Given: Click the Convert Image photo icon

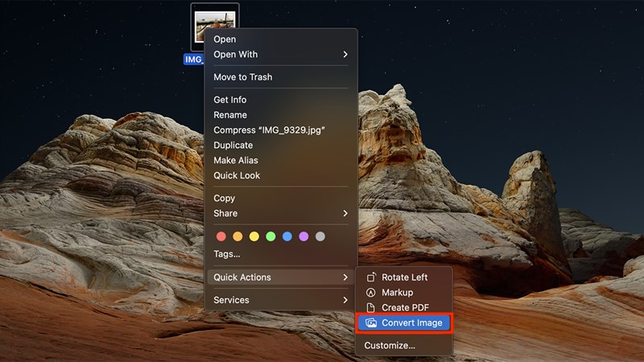Looking at the screenshot, I should (371, 323).
